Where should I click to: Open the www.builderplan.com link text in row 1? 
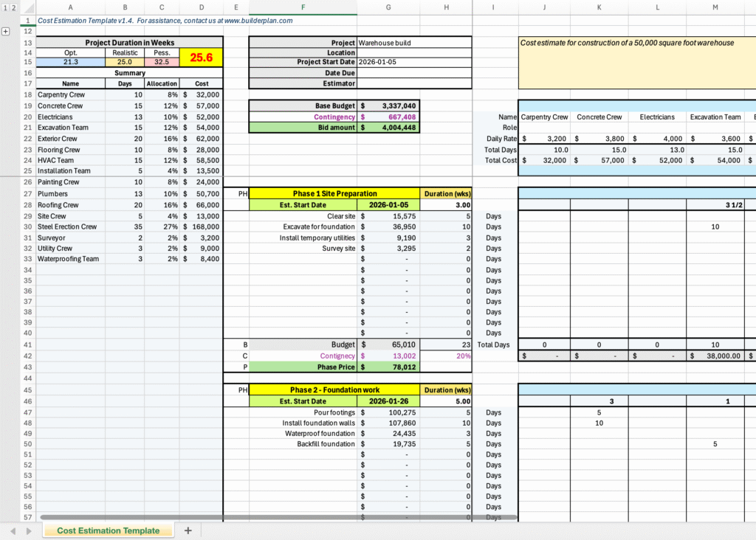pyautogui.click(x=258, y=21)
